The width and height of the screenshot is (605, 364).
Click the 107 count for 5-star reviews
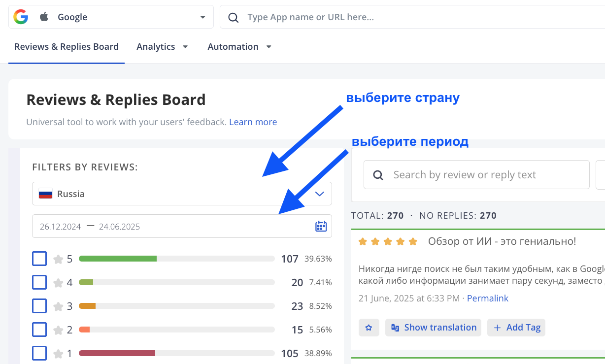tap(290, 259)
